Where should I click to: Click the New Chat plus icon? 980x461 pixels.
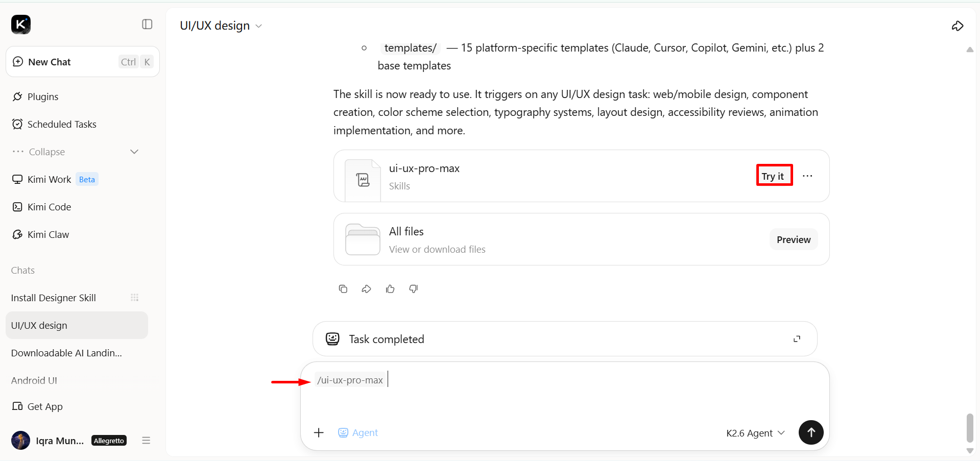click(18, 62)
